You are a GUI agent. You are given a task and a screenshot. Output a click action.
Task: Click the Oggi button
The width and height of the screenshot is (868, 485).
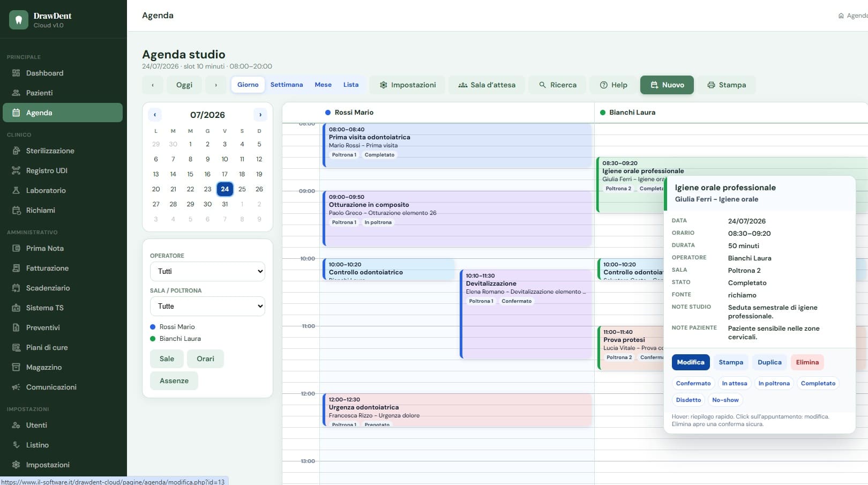(184, 85)
